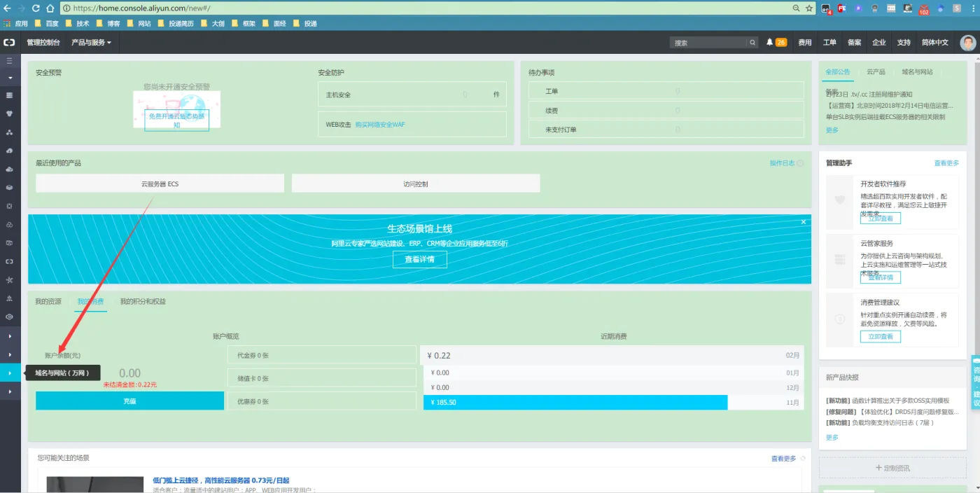Open the 投递简历 bookmark folder
Image resolution: width=980 pixels, height=493 pixels.
[176, 23]
